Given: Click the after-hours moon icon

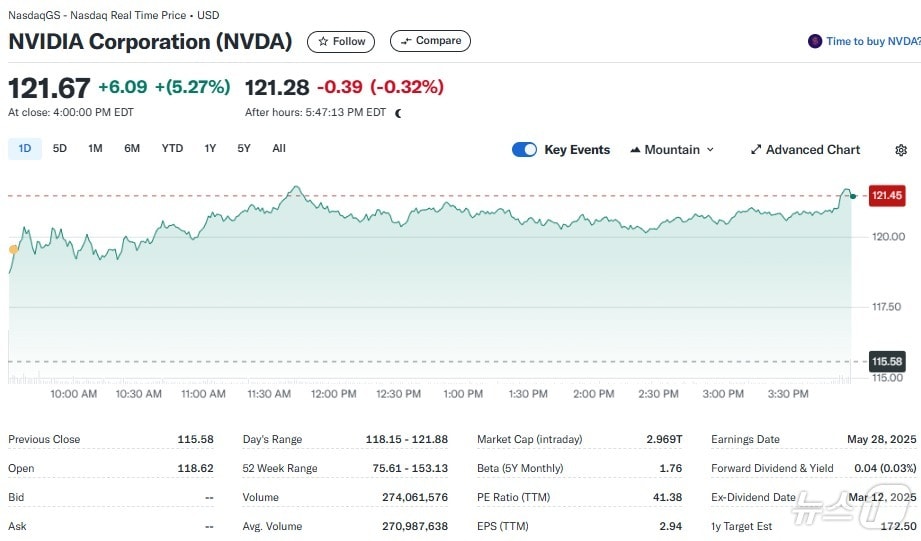Looking at the screenshot, I should point(398,113).
